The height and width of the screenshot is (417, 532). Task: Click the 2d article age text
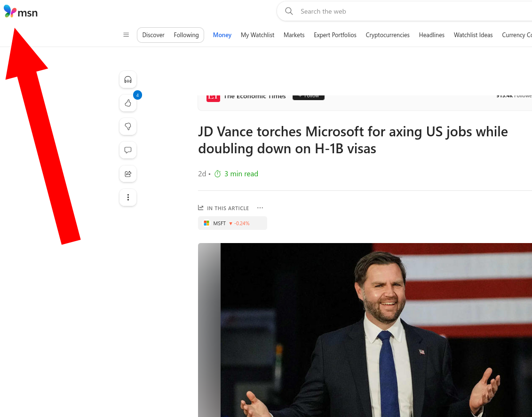click(x=202, y=174)
